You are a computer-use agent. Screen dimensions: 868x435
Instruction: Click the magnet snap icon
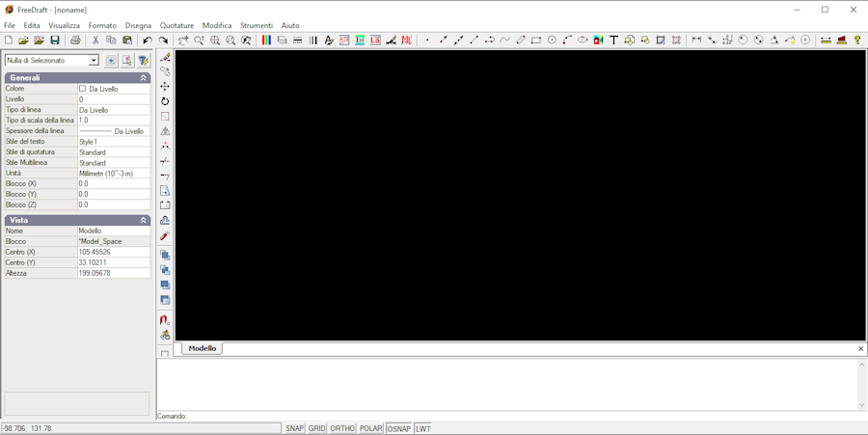(x=165, y=320)
